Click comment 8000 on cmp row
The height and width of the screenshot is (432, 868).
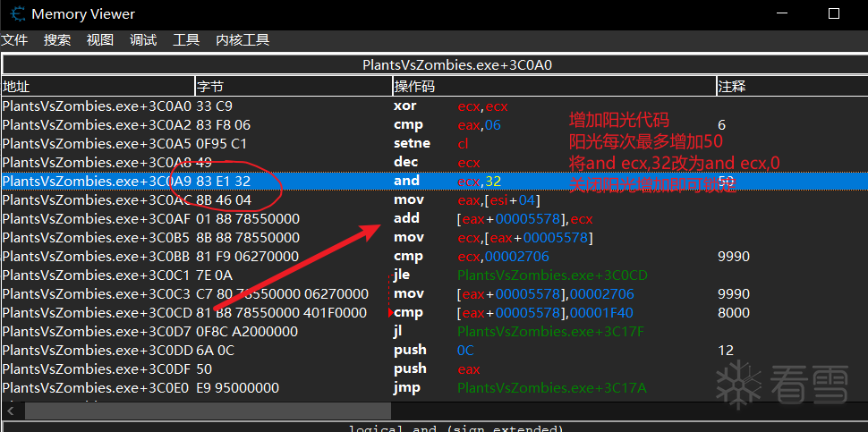734,312
